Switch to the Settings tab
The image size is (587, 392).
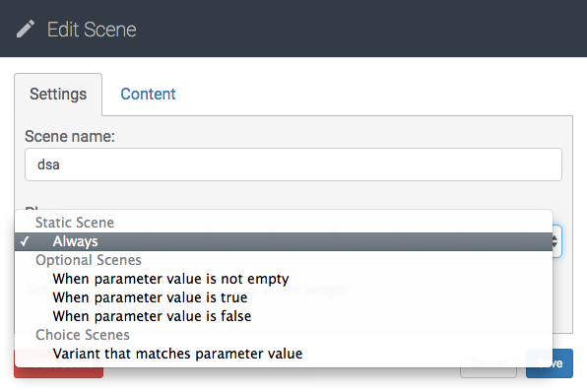click(58, 95)
